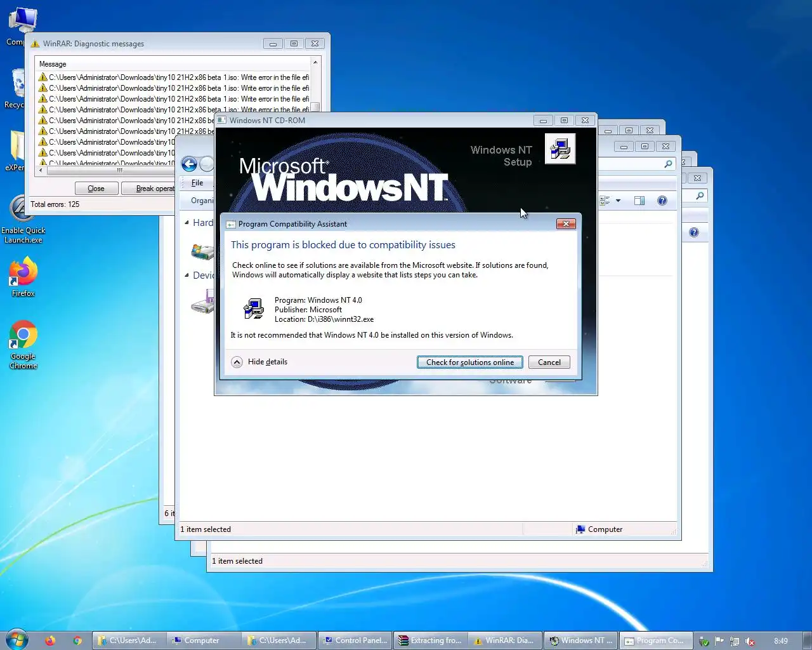Screen dimensions: 812x650
Task: Click the 8:49 taskbar clock
Action: coord(781,641)
